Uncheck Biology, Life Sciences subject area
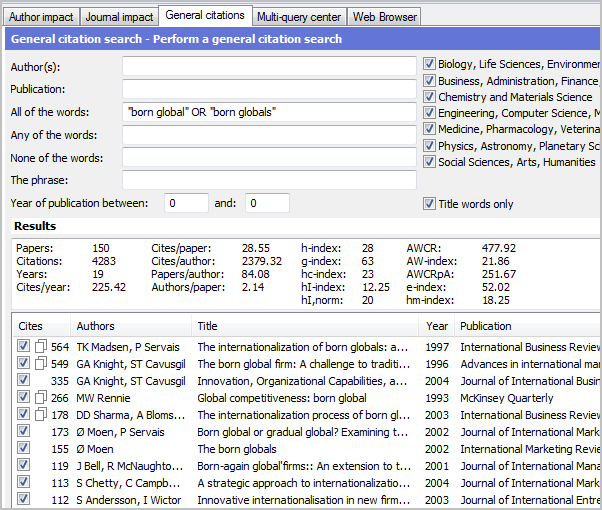This screenshot has width=602, height=510. point(429,64)
